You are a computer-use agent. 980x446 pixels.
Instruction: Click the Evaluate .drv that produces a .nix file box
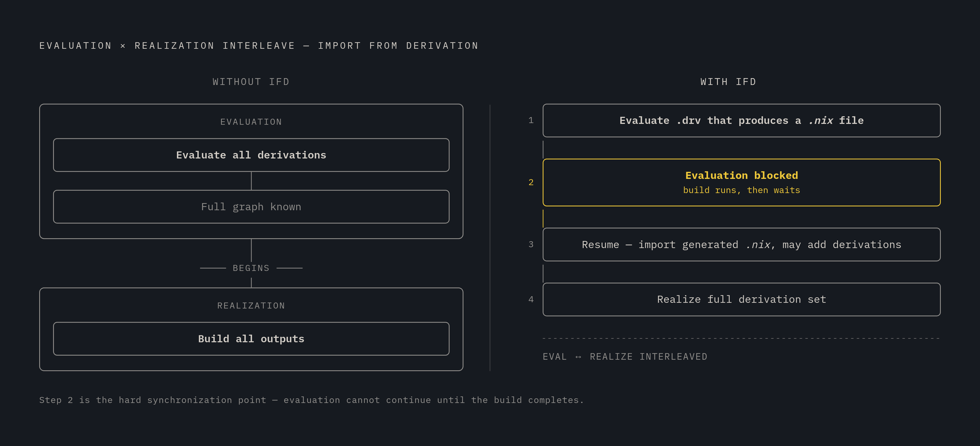[742, 121]
